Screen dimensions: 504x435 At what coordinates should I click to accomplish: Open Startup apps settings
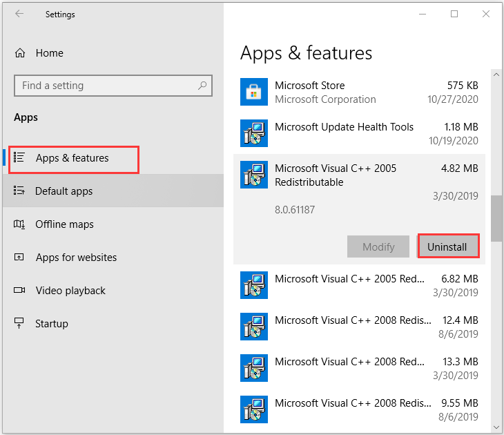[x=113, y=323]
